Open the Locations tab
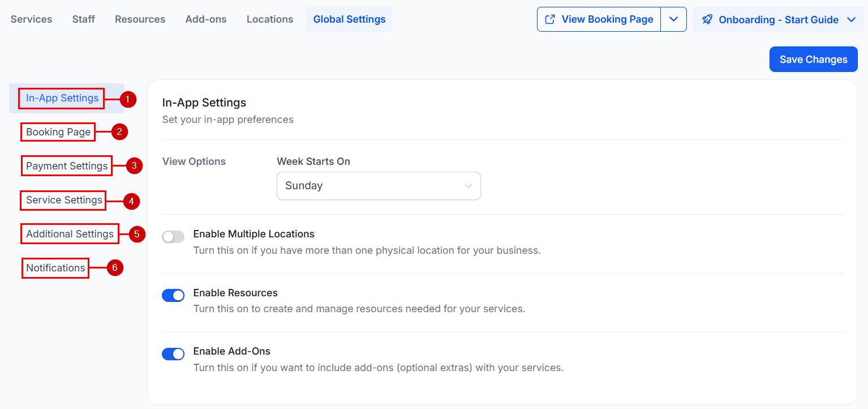 click(x=269, y=19)
